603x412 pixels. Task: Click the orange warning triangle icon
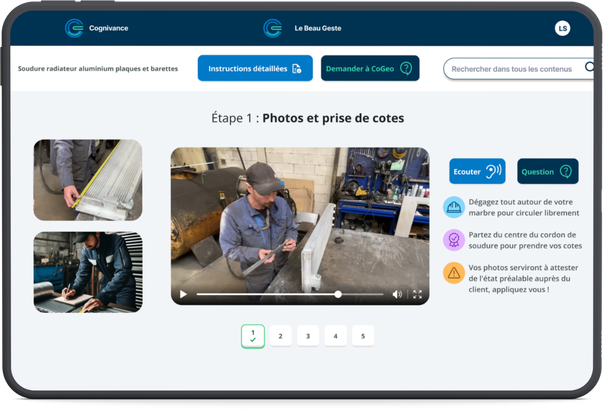coord(454,273)
